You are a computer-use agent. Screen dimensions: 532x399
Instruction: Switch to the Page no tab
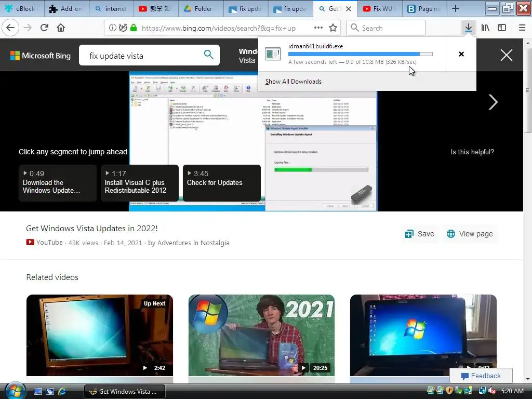(425, 9)
